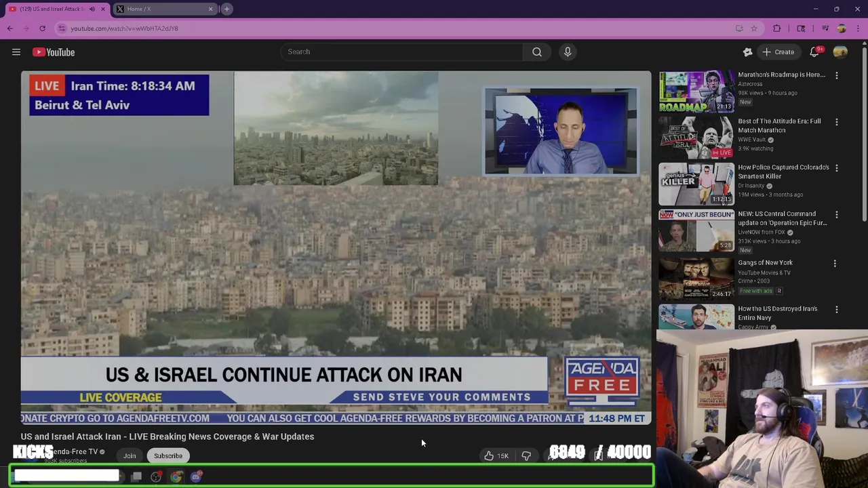868x488 pixels.
Task: Open a new browser tab
Action: (x=226, y=9)
